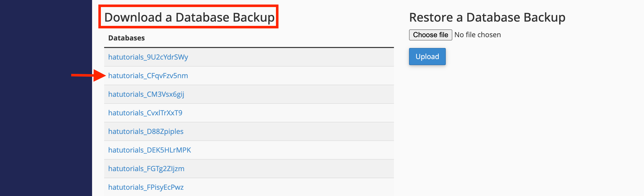Download the hatutorials_CFqvFzv5nm database backup
The height and width of the screenshot is (196, 644).
148,76
